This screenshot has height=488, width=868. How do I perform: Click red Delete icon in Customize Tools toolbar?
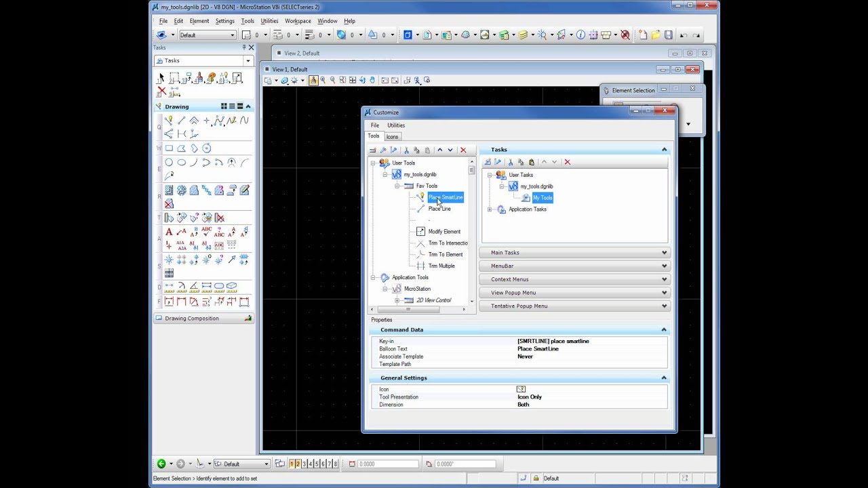click(x=463, y=150)
